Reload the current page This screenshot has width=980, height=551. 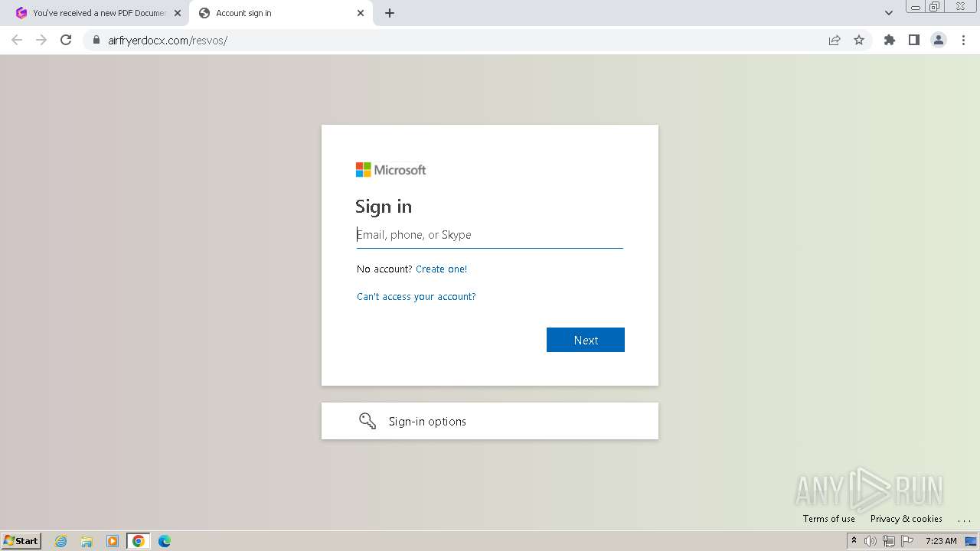click(x=66, y=40)
